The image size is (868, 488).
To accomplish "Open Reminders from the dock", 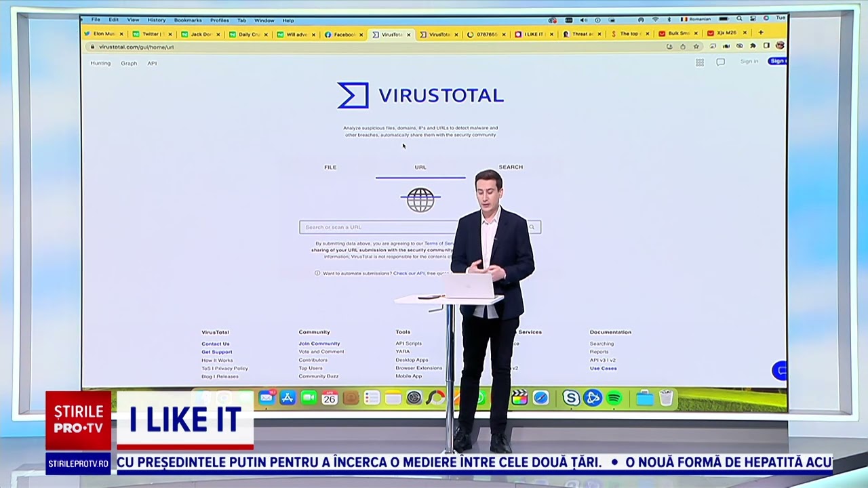I will pos(372,398).
